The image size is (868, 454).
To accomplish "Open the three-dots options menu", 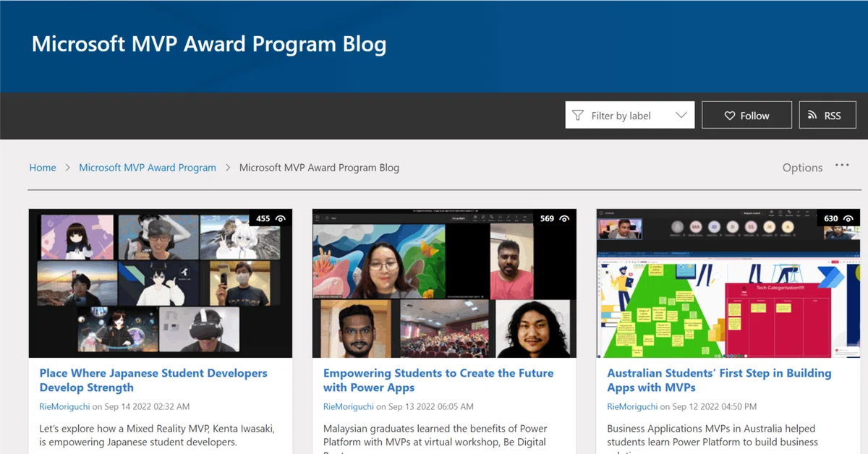I will click(842, 166).
